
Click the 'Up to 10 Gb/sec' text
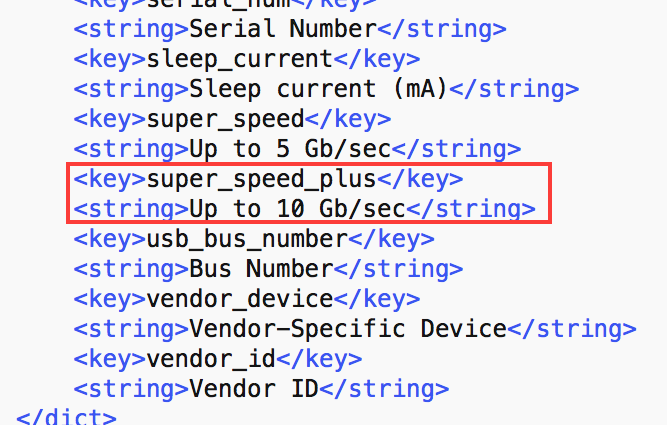pos(296,210)
